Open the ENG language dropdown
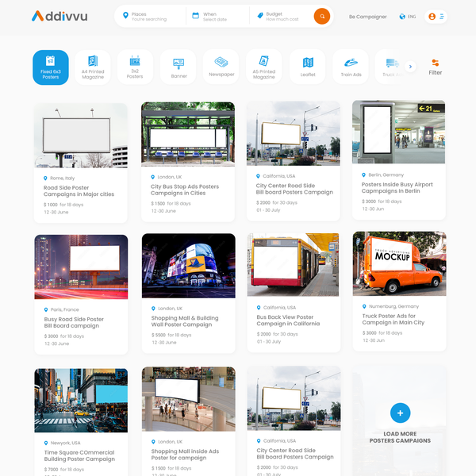 click(411, 17)
